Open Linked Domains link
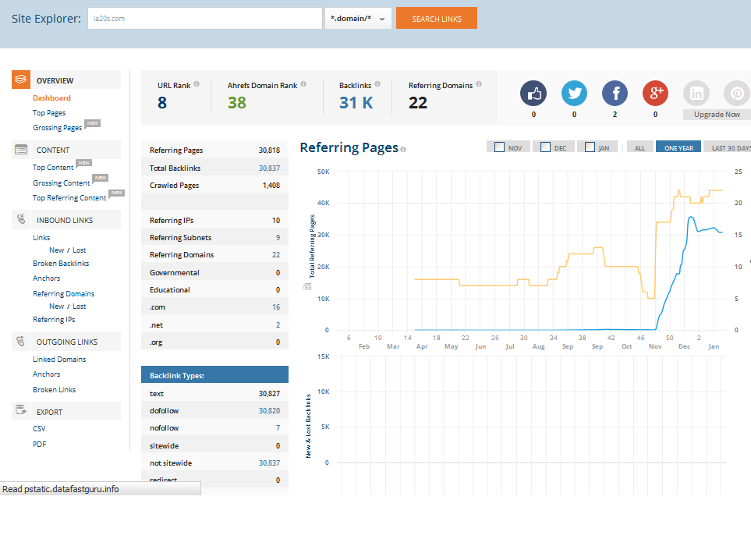 click(x=59, y=360)
